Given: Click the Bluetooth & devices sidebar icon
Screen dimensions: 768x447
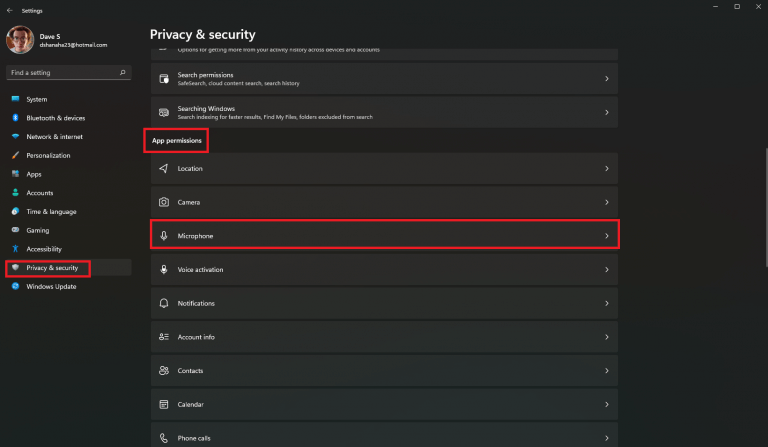Looking at the screenshot, I should point(15,118).
